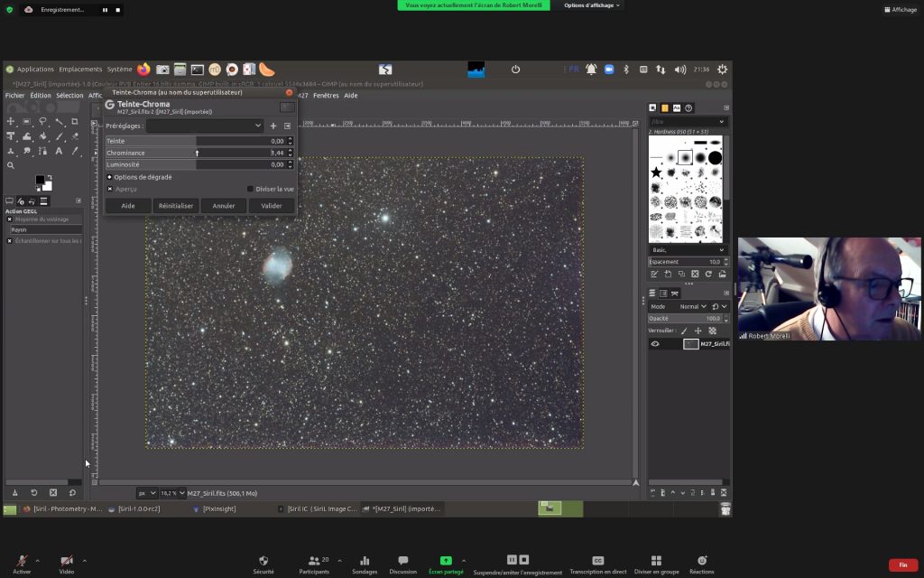
Task: Open the Aide menu in GIMP menubar
Action: (x=351, y=96)
